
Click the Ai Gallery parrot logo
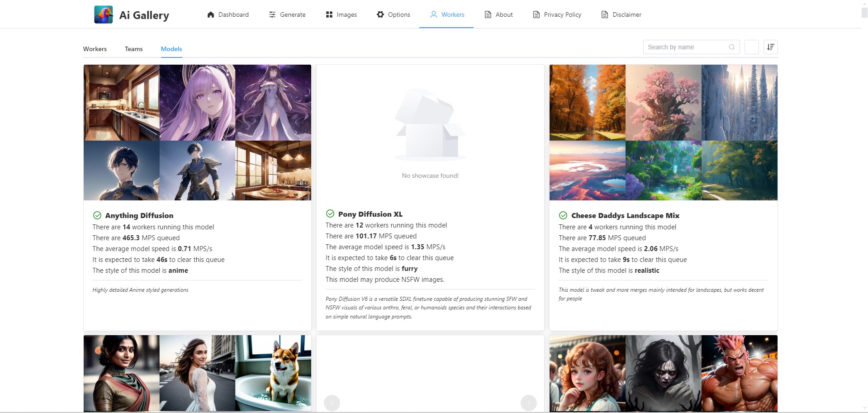104,14
